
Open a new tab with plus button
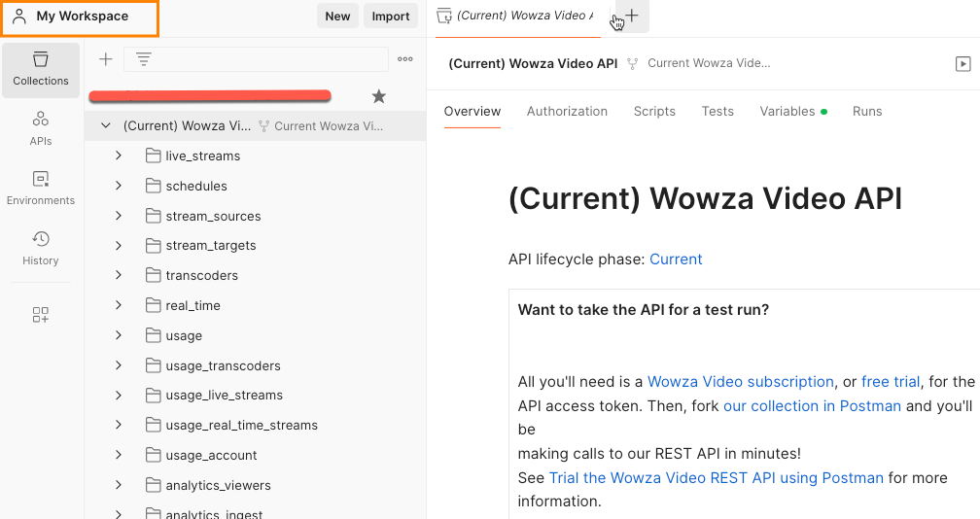point(633,16)
